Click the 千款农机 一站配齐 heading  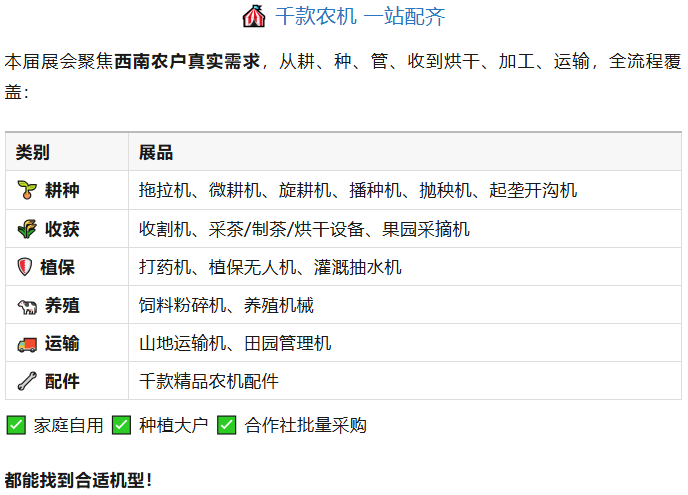pos(360,16)
